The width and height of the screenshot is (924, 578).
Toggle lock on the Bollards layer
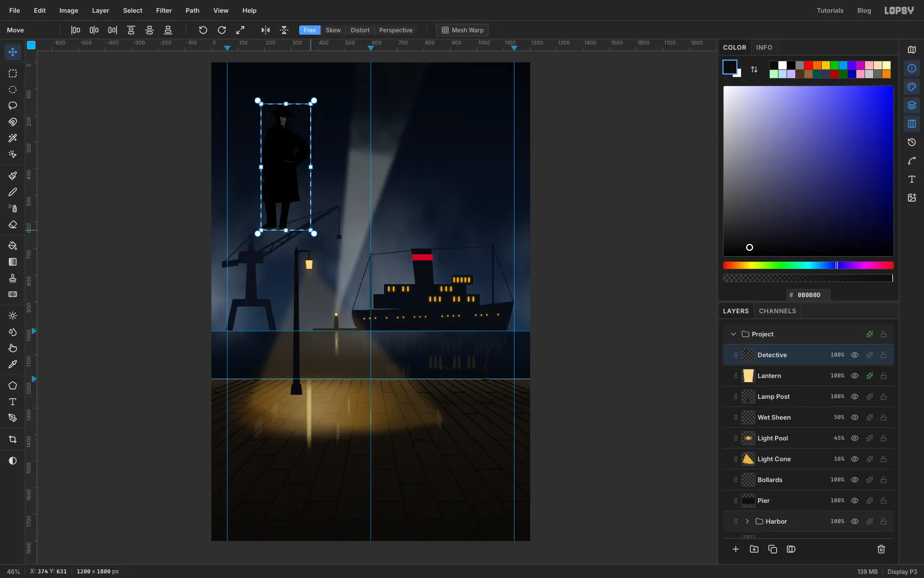point(884,480)
